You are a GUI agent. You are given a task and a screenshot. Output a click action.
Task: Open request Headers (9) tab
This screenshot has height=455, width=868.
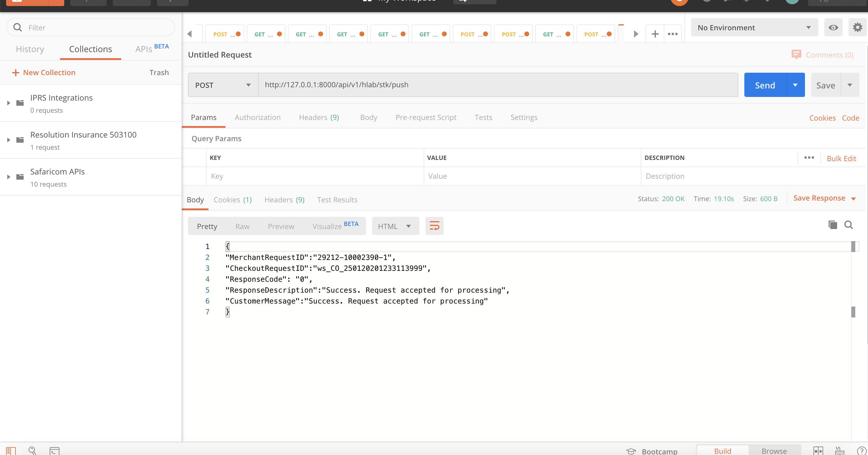pos(319,117)
